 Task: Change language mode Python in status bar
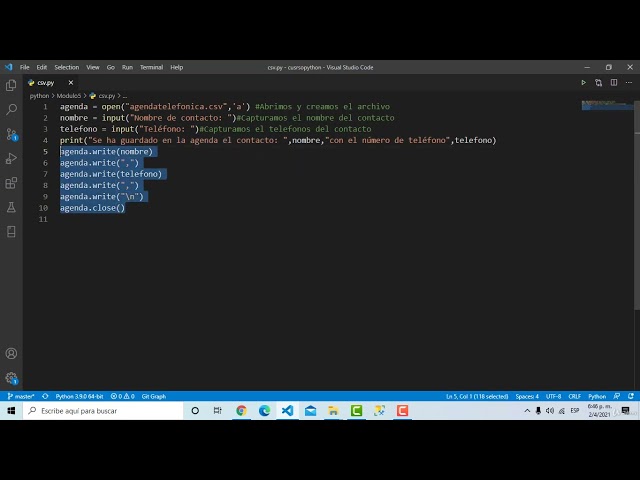pyautogui.click(x=597, y=396)
